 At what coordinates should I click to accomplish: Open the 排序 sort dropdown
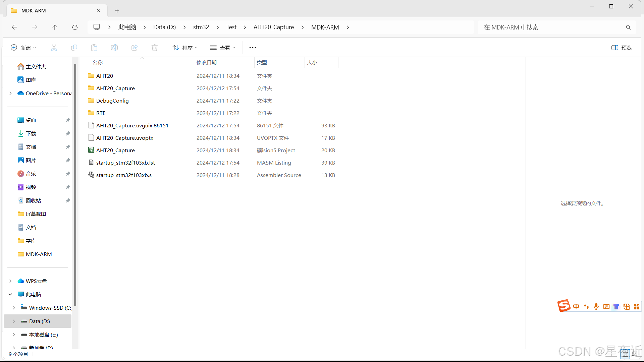point(185,48)
